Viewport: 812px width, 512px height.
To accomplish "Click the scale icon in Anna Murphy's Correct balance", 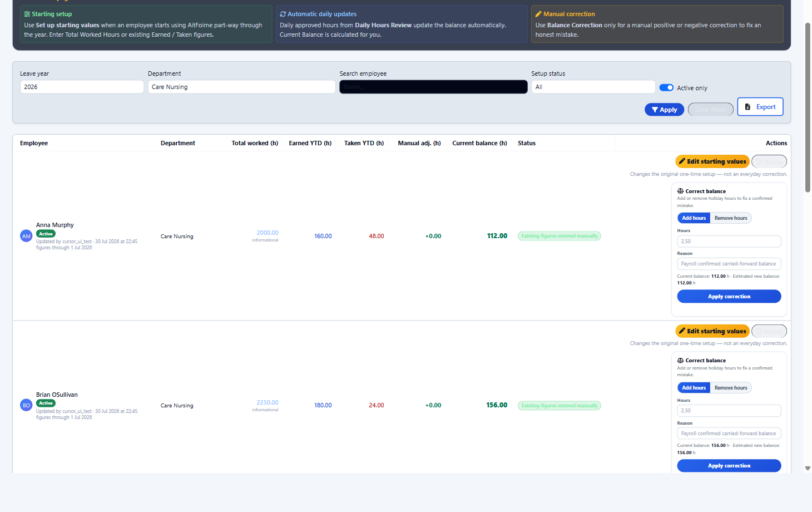I will pyautogui.click(x=680, y=191).
